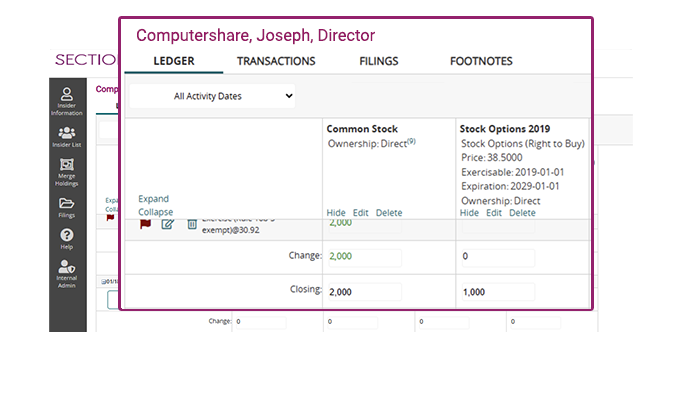Viewport: 682px width, 412px height.
Task: Click the Common Stock Closing value field
Action: pos(364,291)
